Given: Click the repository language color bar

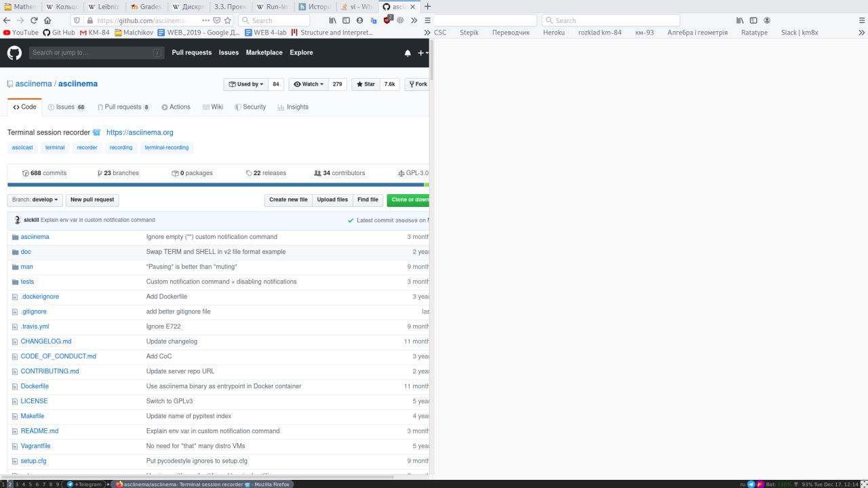Looking at the screenshot, I should (x=218, y=185).
